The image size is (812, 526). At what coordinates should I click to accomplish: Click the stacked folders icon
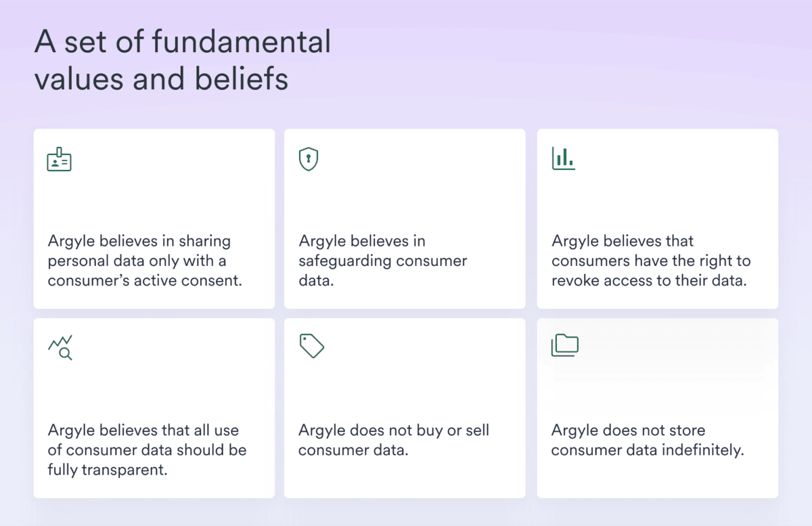[x=565, y=345]
